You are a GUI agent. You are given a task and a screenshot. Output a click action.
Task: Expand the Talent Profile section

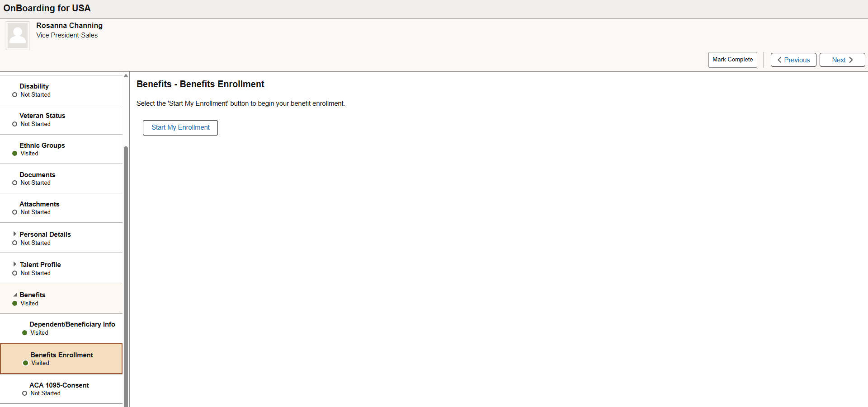click(16, 265)
